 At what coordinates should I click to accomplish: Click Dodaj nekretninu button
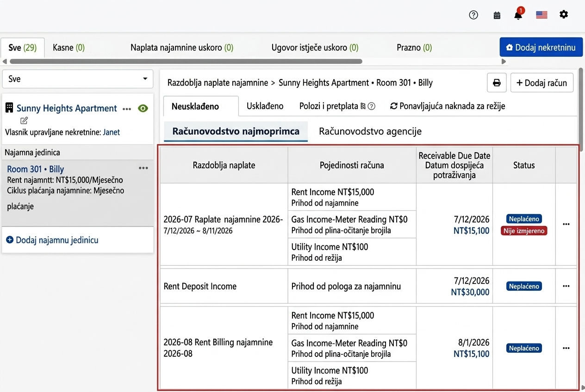pos(541,48)
